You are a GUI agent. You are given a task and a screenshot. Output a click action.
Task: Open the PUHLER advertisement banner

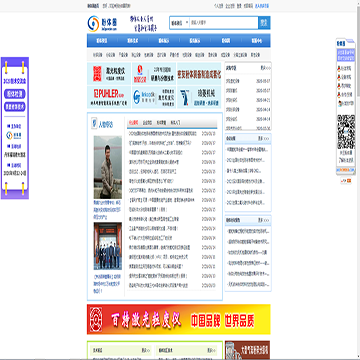click(x=109, y=97)
